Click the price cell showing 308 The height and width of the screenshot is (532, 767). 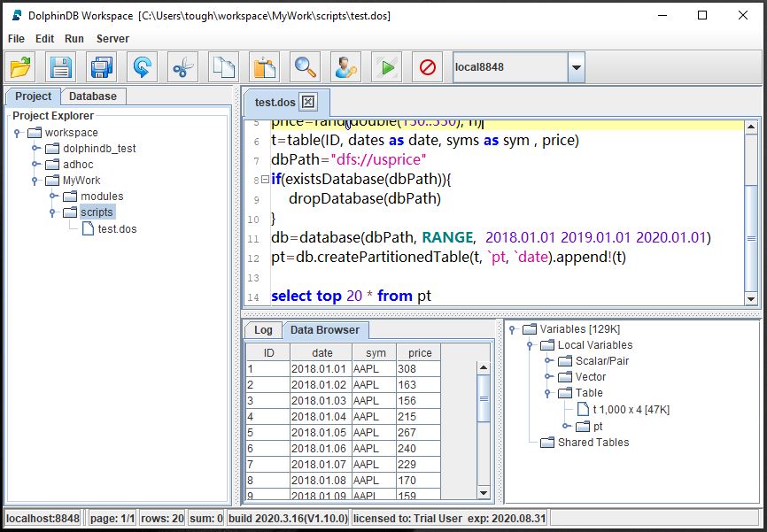coord(419,369)
